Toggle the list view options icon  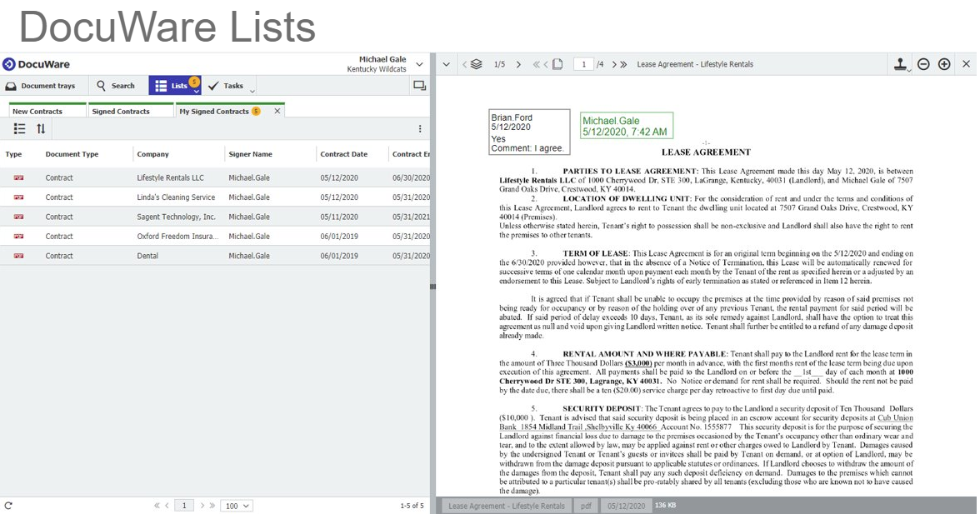pyautogui.click(x=19, y=129)
